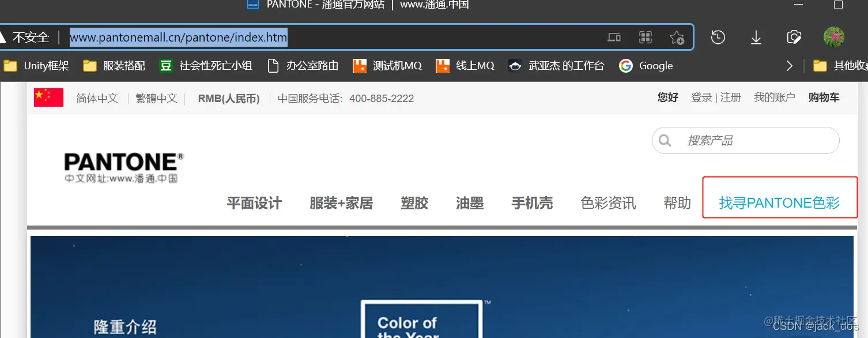
Task: Expand the bookmarks overflow chevron
Action: 790,65
